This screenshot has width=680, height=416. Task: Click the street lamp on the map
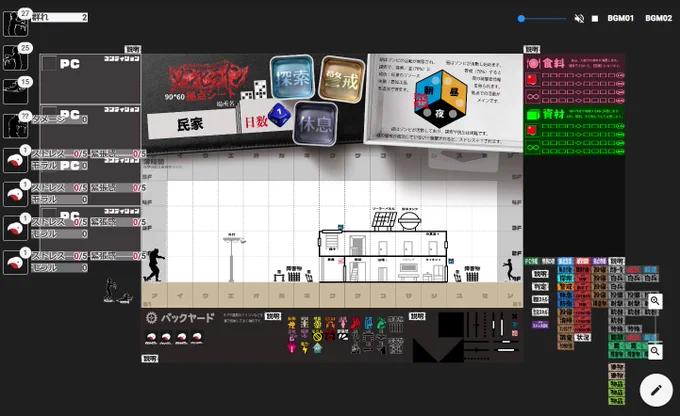pyautogui.click(x=233, y=258)
